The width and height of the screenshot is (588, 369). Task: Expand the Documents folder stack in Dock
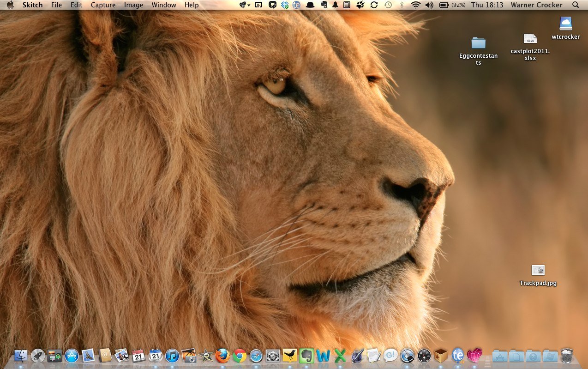tap(516, 356)
